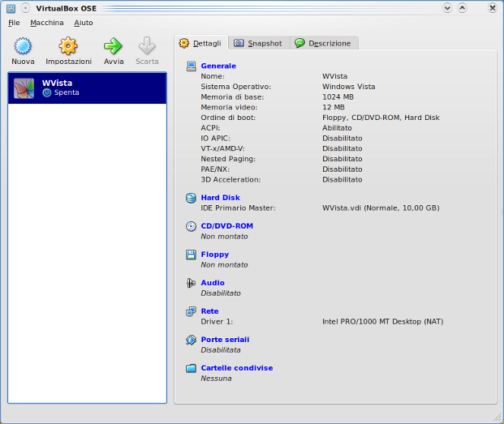Select the WVista machine in list
Screen dimensions: 504x424
(x=87, y=88)
